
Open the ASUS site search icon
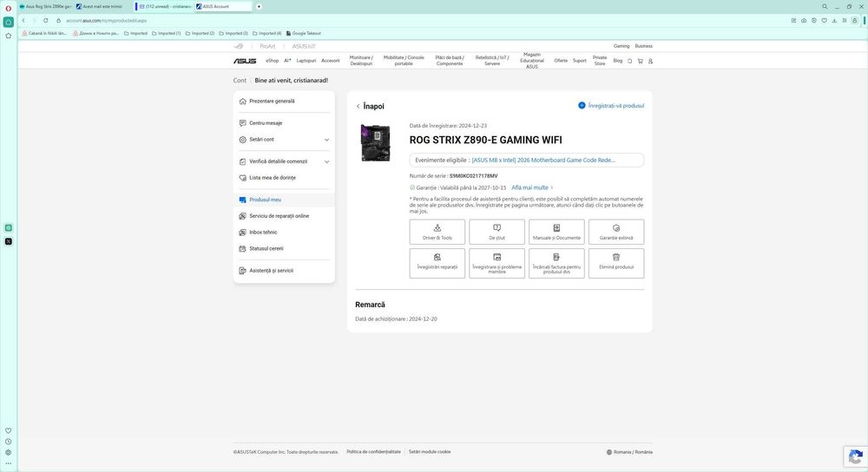pyautogui.click(x=629, y=61)
